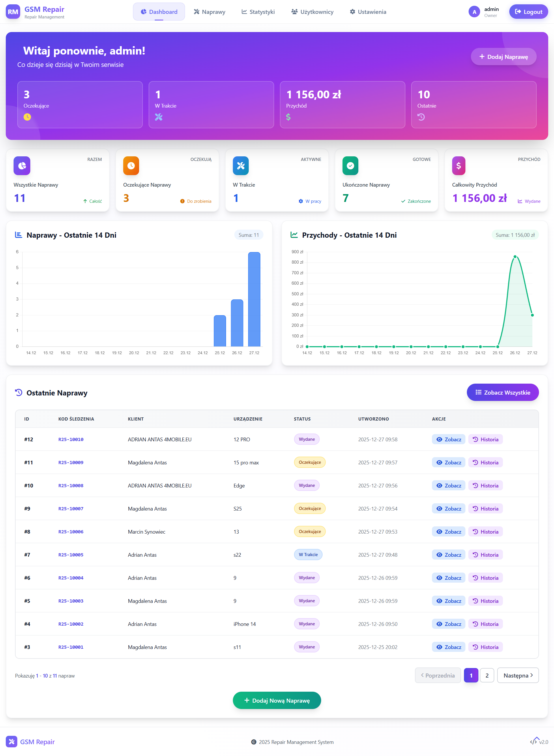Click the GSM Repair footer logo icon
Screen dimensions: 554x756
pos(12,741)
